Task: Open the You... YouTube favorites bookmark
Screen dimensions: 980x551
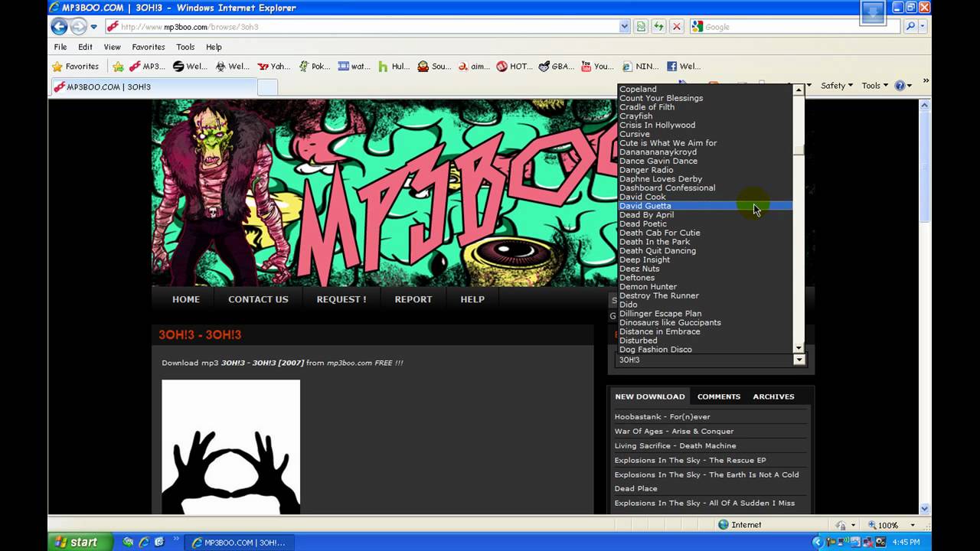Action: (x=597, y=67)
